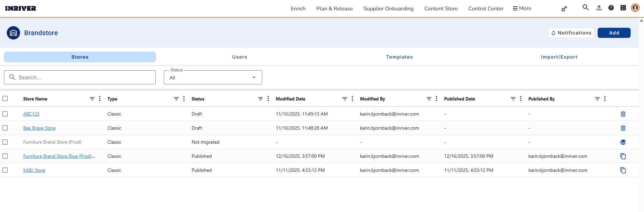Switch to the Import/Export tab
Screen dimensions: 644x212
point(559,57)
